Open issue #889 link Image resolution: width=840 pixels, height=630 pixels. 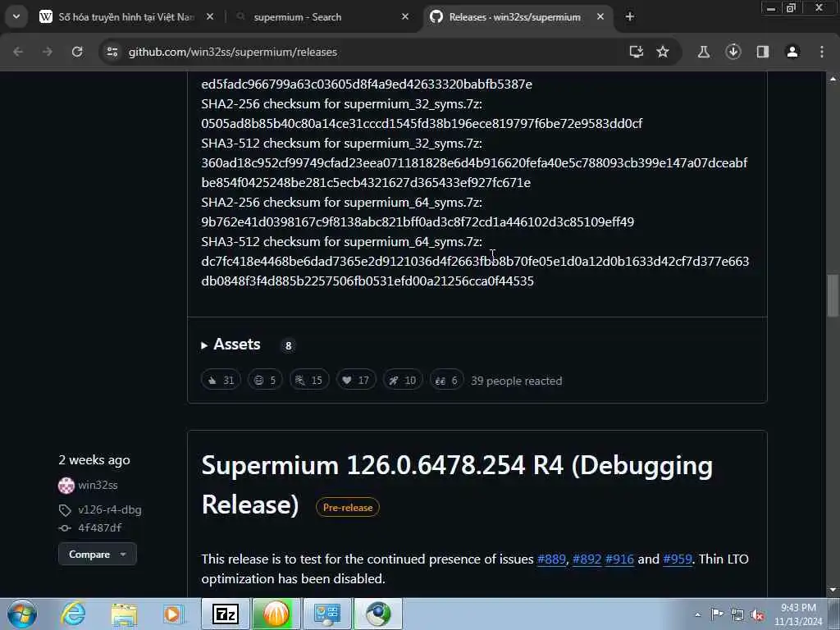tap(551, 559)
